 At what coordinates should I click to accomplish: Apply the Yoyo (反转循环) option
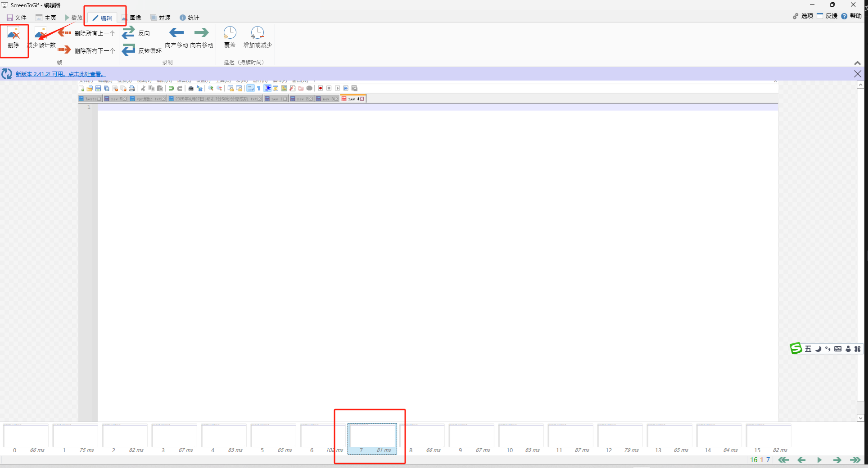coord(142,50)
